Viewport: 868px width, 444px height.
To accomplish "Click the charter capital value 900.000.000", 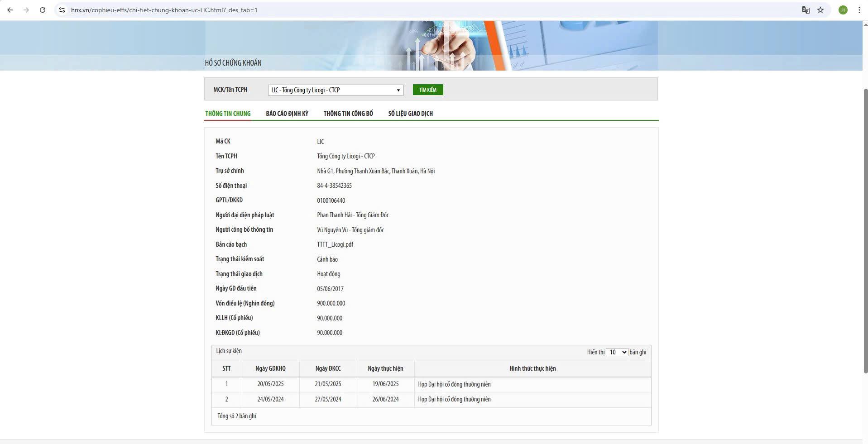I will click(331, 303).
